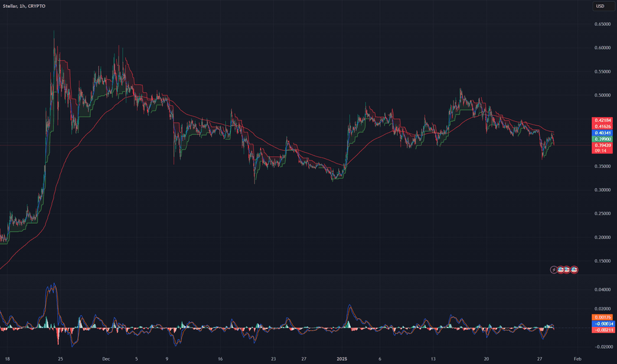Select the blue 0.40341 price label
The height and width of the screenshot is (364, 617).
pos(602,133)
